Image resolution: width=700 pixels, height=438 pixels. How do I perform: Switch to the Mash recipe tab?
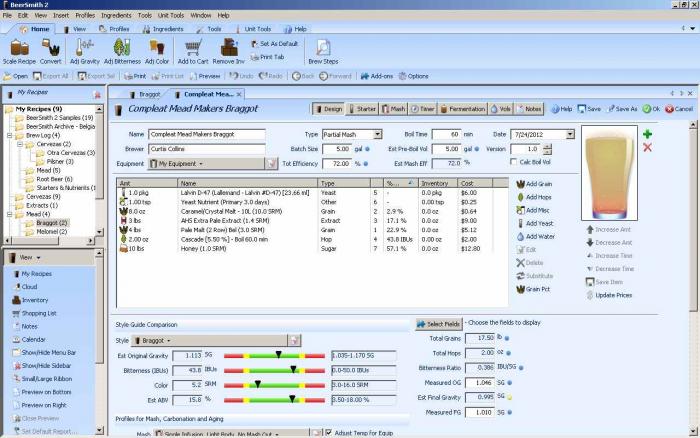(393, 109)
